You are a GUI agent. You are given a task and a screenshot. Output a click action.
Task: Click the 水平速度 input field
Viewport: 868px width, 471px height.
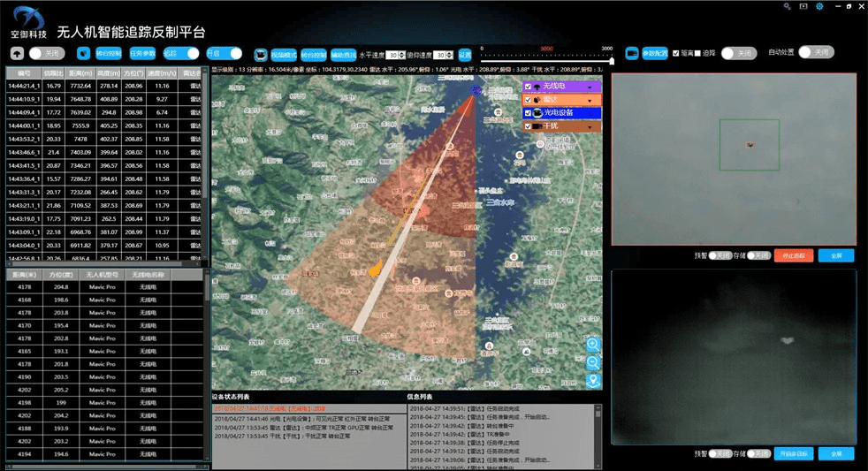coord(395,55)
